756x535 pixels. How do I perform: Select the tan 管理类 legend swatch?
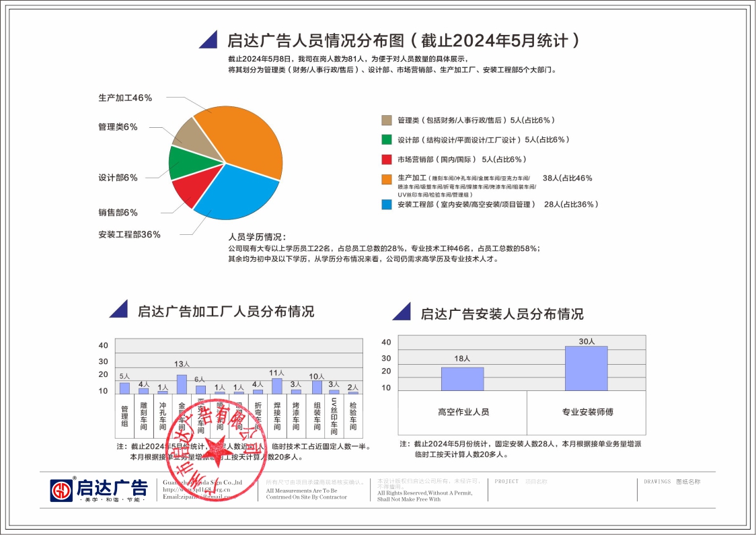[x=387, y=120]
